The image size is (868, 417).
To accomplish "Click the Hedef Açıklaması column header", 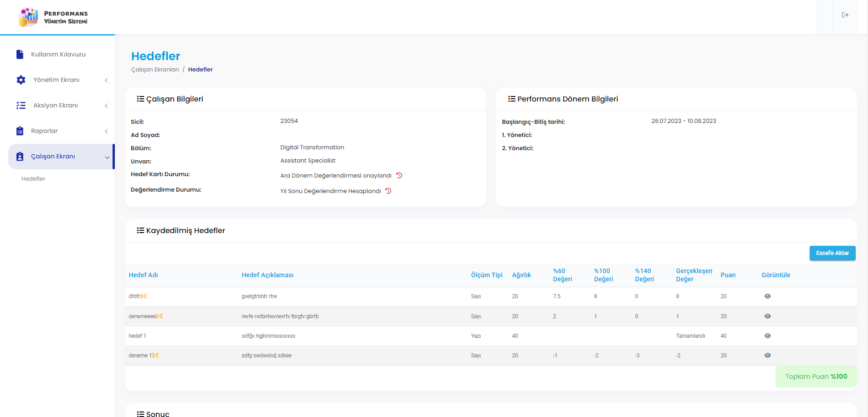I will click(267, 275).
